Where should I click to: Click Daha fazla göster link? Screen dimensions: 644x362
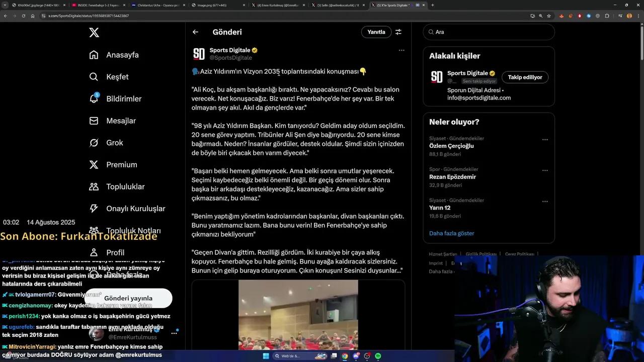point(452,233)
